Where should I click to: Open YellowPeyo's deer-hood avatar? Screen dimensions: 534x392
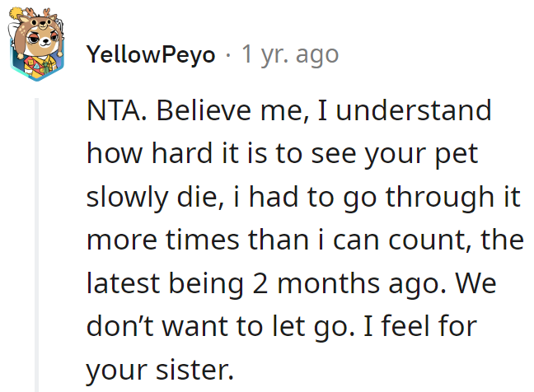pyautogui.click(x=37, y=44)
